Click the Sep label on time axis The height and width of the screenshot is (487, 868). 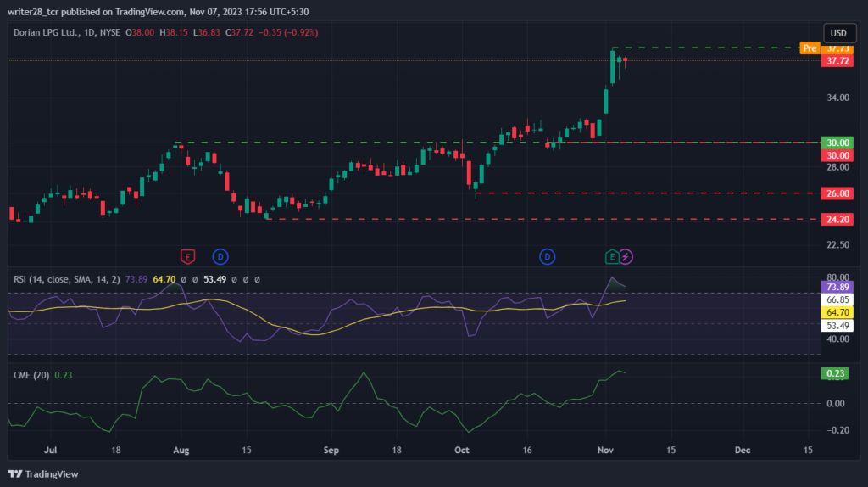(331, 450)
